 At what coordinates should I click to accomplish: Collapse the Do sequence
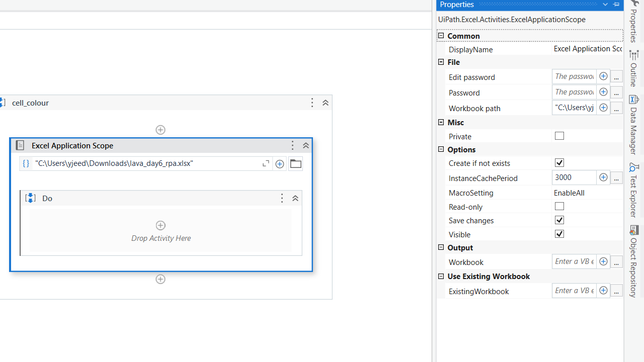(x=295, y=198)
